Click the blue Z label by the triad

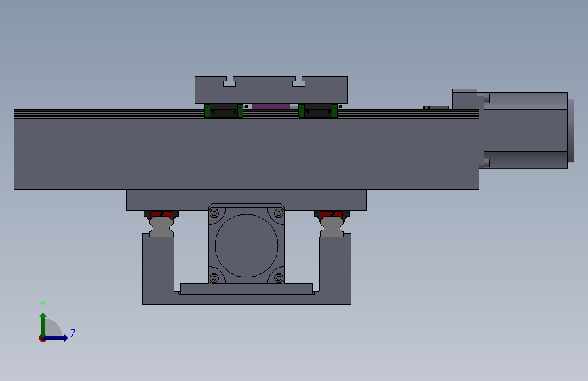[x=73, y=334]
